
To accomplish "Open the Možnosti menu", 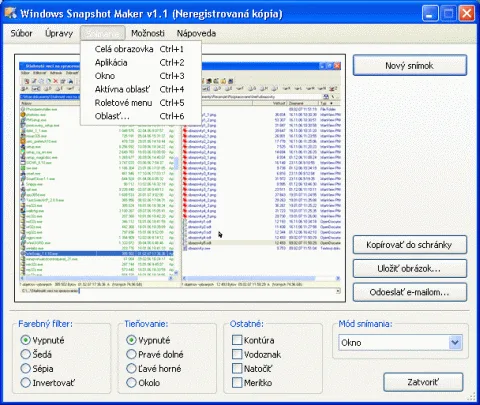I will [x=148, y=33].
